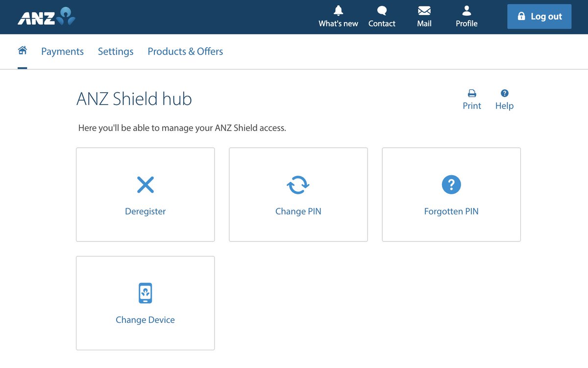Click the ANZ logo

coord(47,16)
